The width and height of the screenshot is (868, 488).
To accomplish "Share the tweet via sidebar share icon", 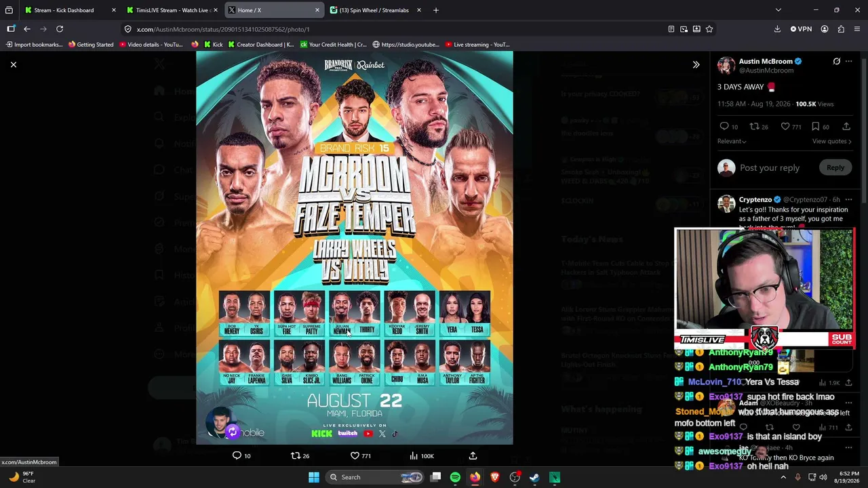I will click(x=846, y=126).
